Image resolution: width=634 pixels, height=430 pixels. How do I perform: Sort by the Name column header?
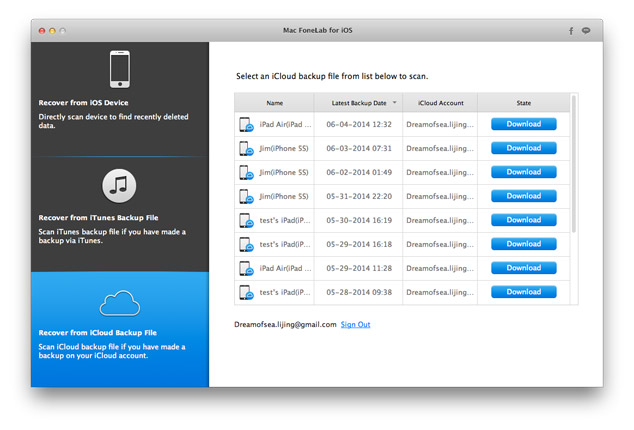[x=275, y=103]
